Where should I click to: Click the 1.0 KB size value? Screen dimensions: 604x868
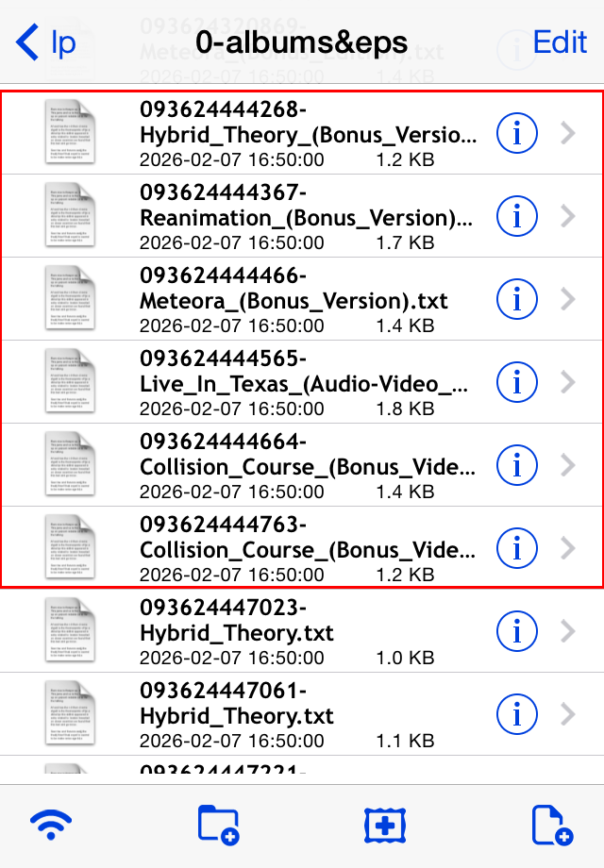pyautogui.click(x=405, y=658)
